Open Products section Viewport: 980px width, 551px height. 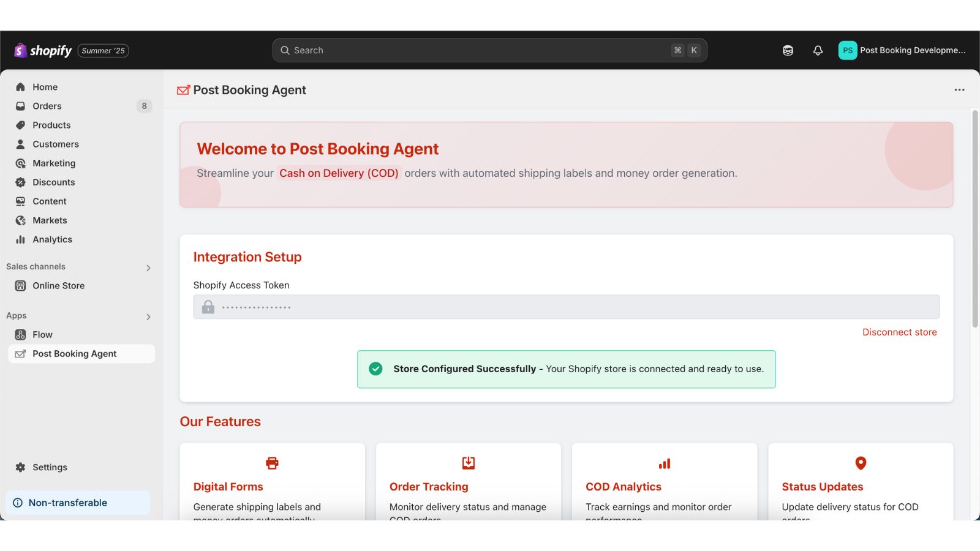point(51,125)
